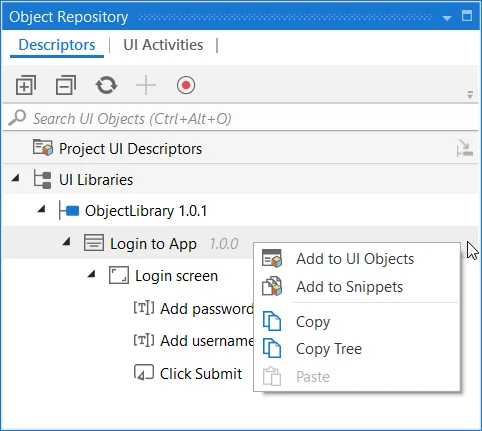Collapse the UI Libraries node

15,179
